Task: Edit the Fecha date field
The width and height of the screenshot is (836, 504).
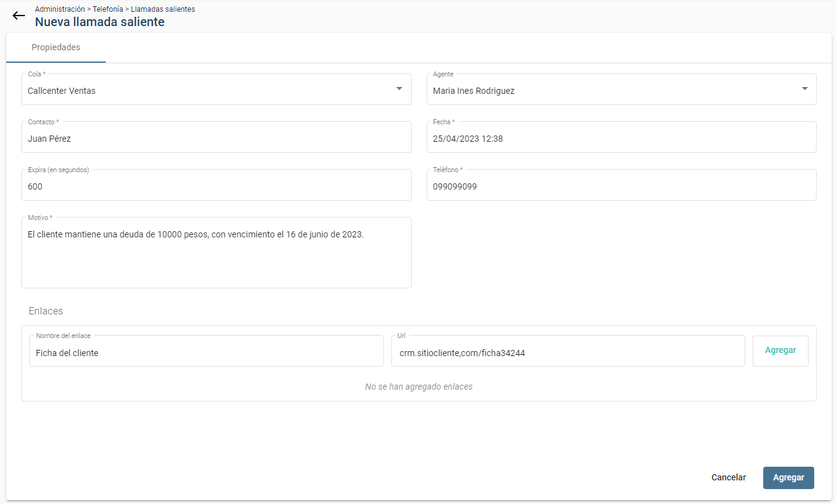Action: tap(621, 137)
